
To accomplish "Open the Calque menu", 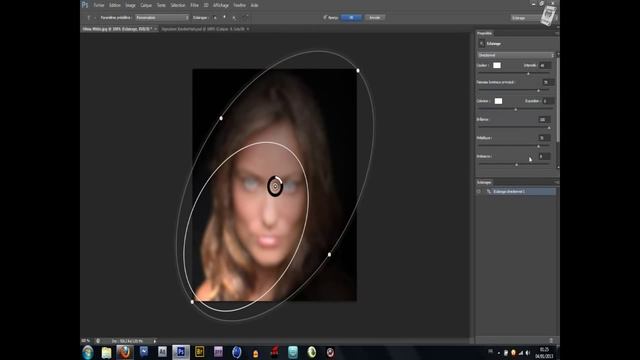I will pyautogui.click(x=146, y=5).
